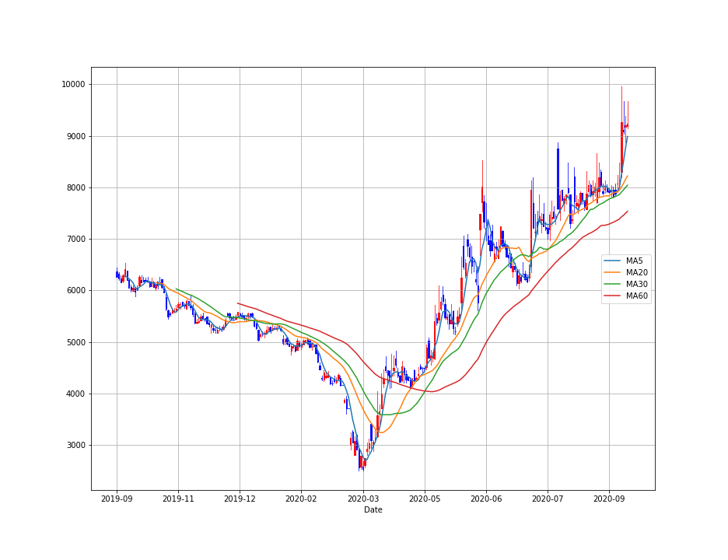Click the orange MA20 legend line sample
728x560 pixels.
613,272
